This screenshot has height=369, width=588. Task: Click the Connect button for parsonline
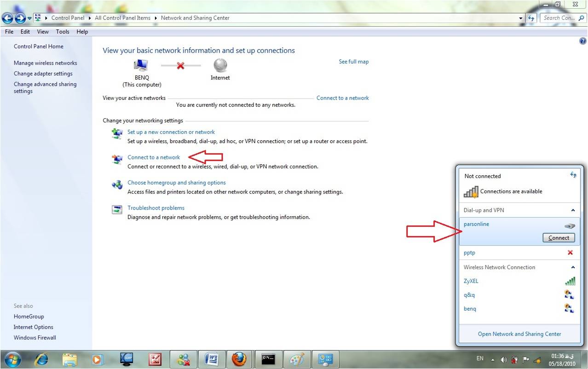pos(559,238)
